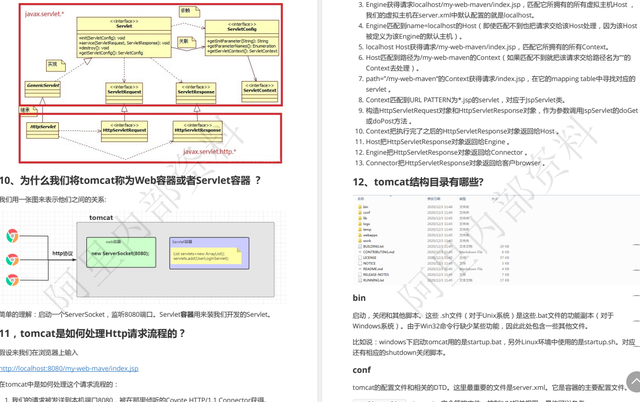Click CONTRIBUTING.md file name in listing
Image resolution: width=640 pixels, height=402 pixels.
click(378, 252)
